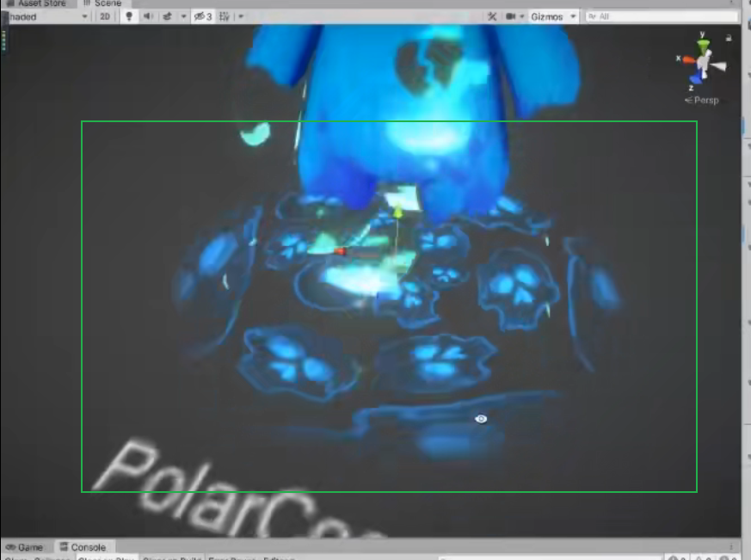Switch to the Game tab
The width and height of the screenshot is (751, 560).
(25, 547)
